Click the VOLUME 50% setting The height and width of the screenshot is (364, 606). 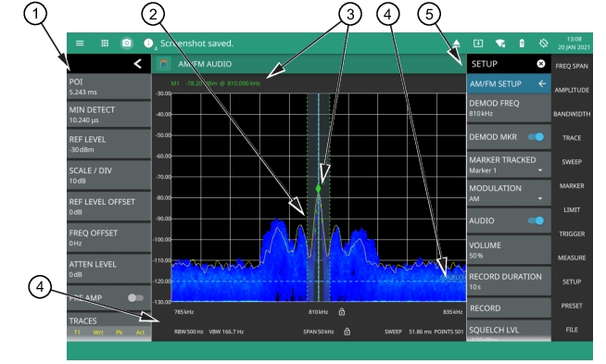coord(509,250)
